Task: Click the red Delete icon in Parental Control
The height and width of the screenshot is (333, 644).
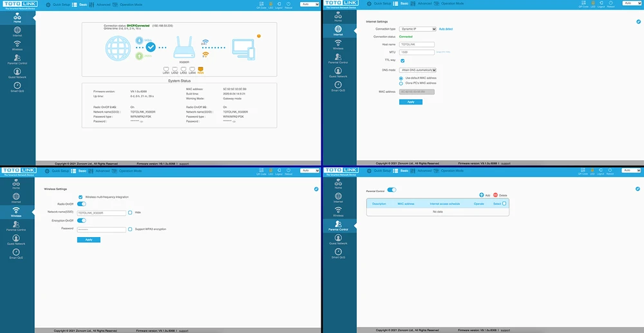Action: [495, 195]
